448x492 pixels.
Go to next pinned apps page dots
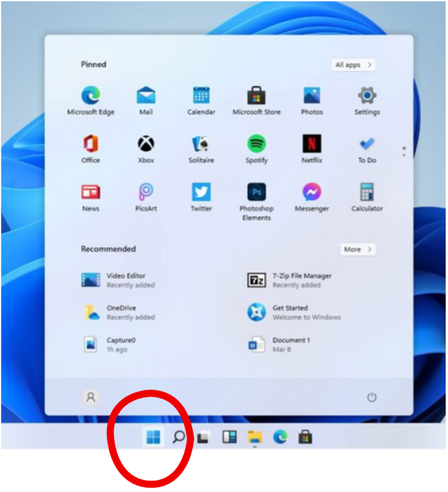(404, 151)
